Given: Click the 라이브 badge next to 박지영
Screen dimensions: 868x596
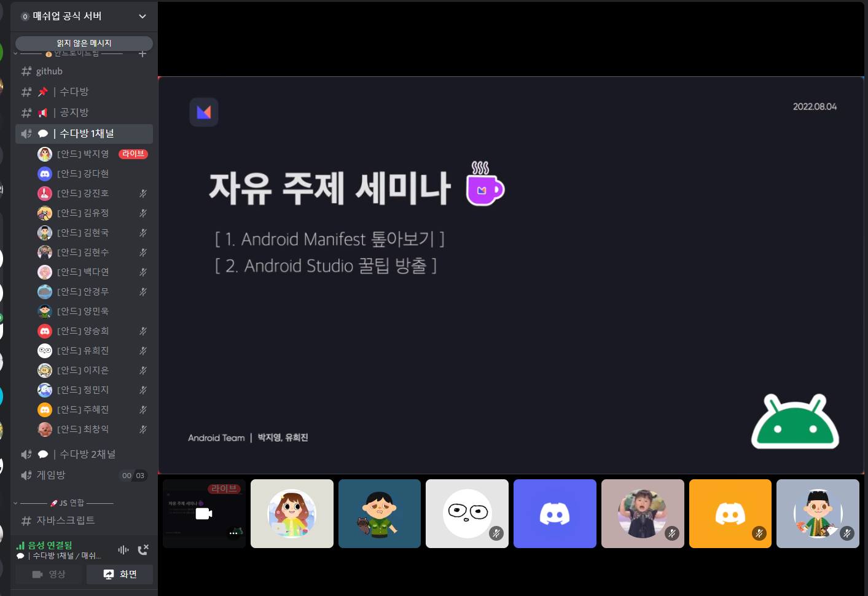Looking at the screenshot, I should 133,154.
